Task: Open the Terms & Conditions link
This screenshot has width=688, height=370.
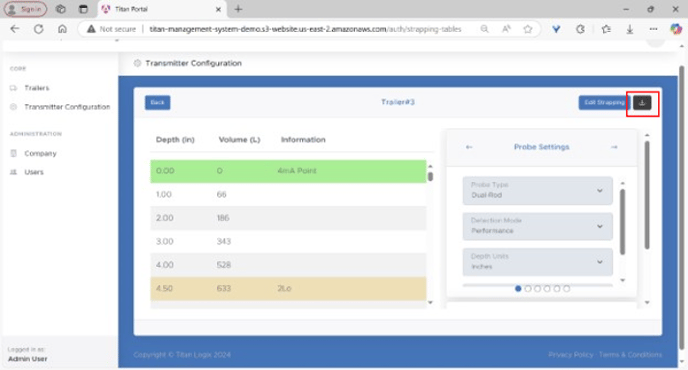Action: point(631,355)
